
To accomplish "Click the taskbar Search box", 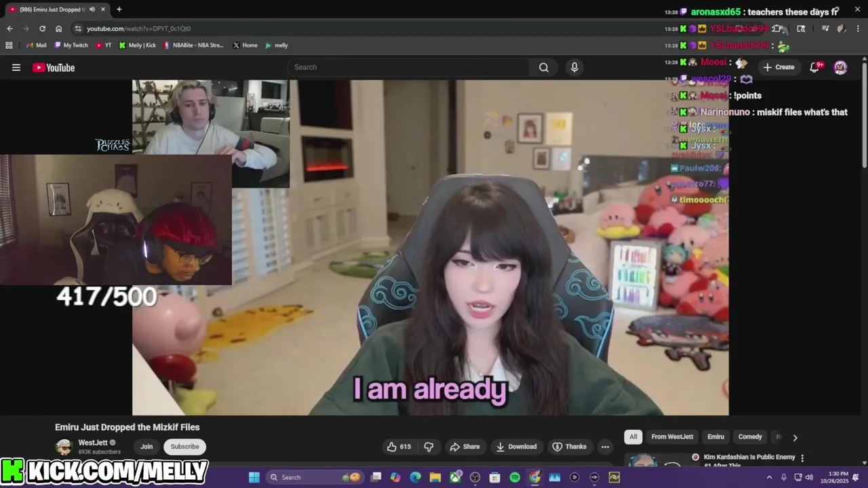I will click(315, 477).
